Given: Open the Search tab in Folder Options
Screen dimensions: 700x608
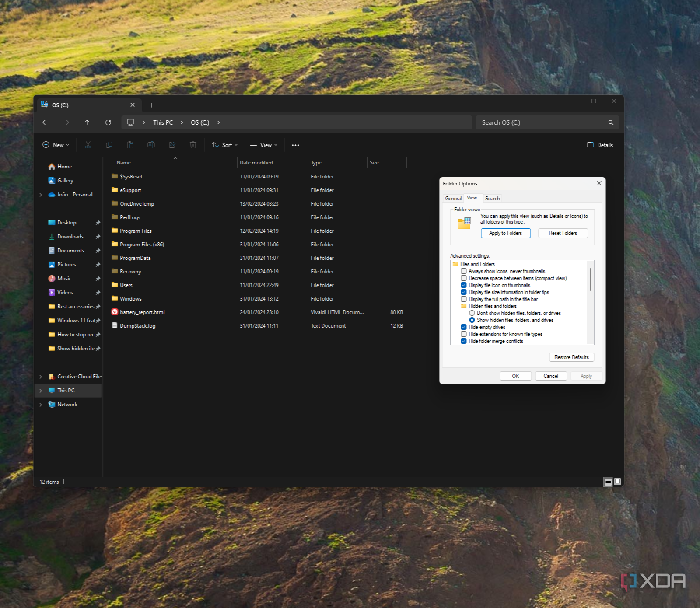Looking at the screenshot, I should [492, 199].
